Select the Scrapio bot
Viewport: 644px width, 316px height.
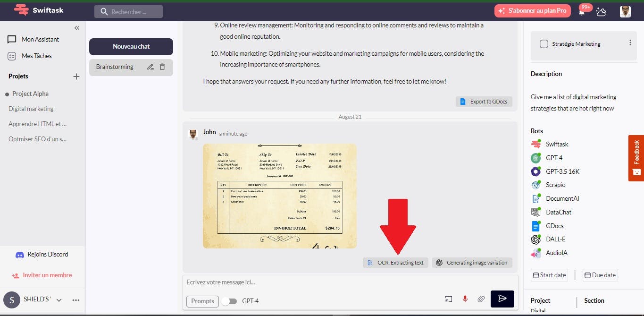coord(548,185)
